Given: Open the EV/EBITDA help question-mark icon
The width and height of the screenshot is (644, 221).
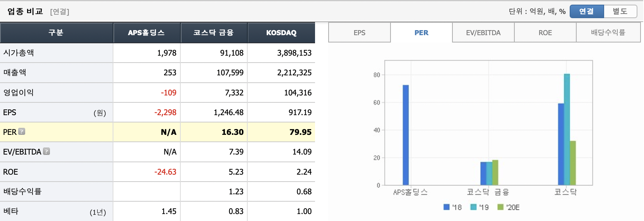Looking at the screenshot, I should [x=46, y=151].
